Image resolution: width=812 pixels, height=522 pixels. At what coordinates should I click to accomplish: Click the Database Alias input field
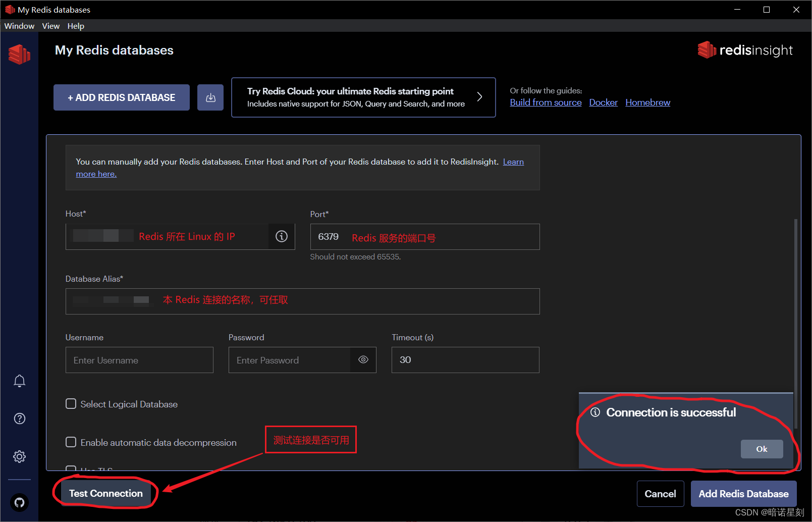click(303, 301)
